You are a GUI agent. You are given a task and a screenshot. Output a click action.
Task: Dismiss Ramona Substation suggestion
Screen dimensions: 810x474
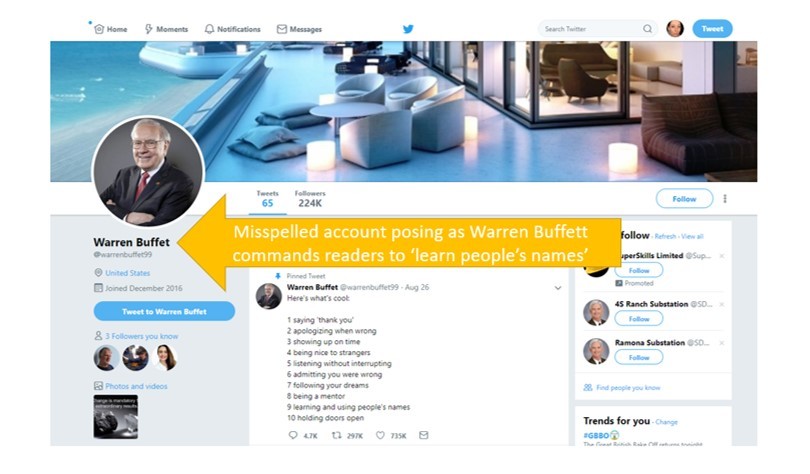point(722,343)
